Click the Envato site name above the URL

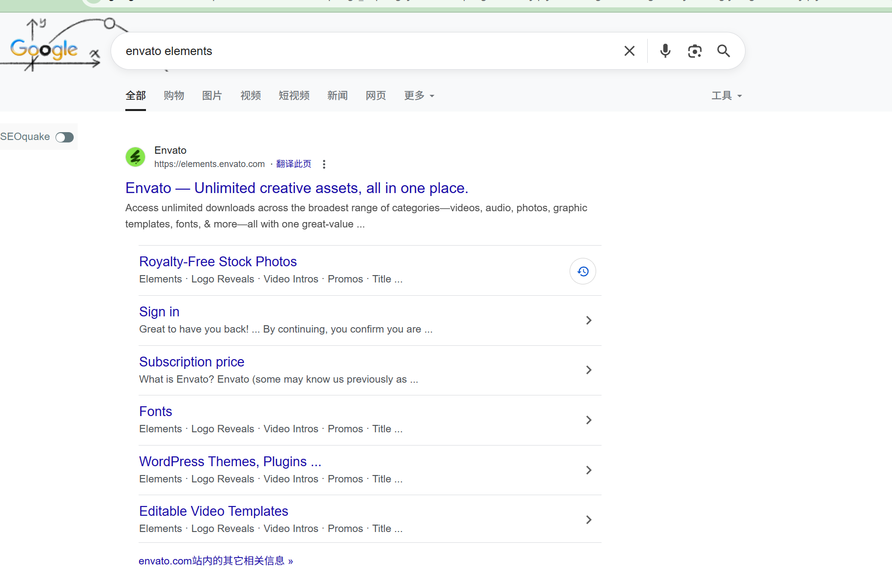(x=171, y=150)
